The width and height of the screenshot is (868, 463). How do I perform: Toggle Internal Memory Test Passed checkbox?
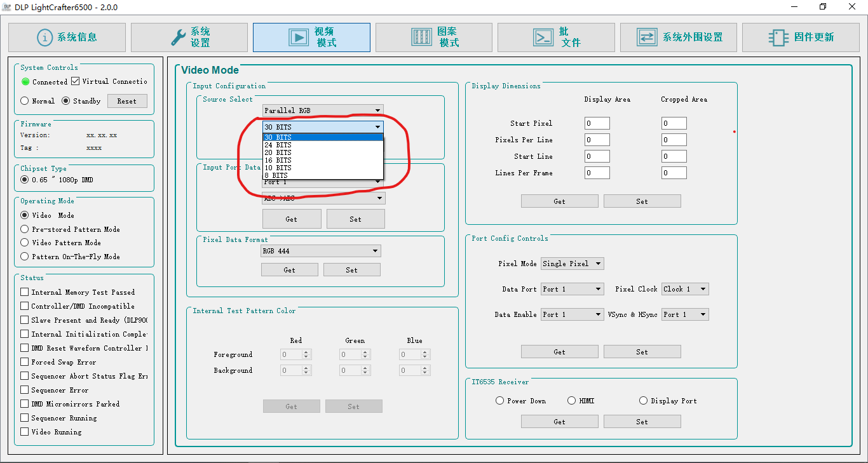(x=25, y=292)
